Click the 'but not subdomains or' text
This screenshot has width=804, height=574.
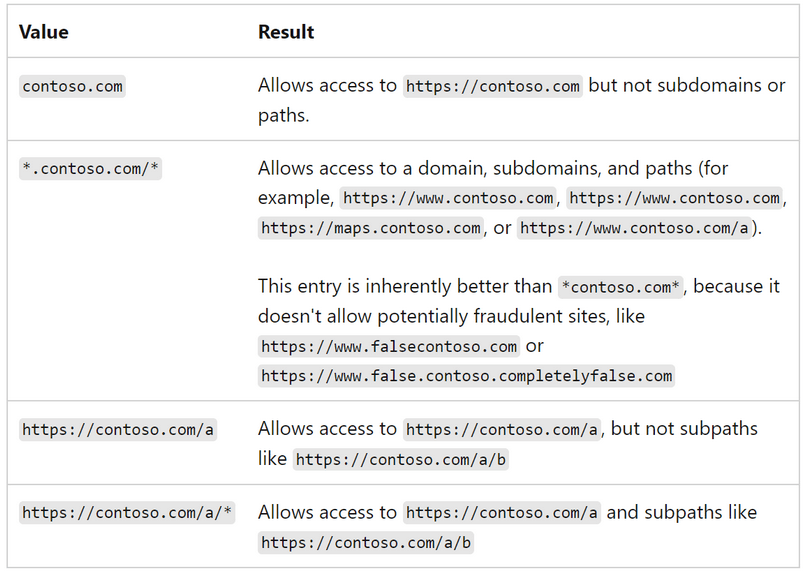click(x=687, y=85)
